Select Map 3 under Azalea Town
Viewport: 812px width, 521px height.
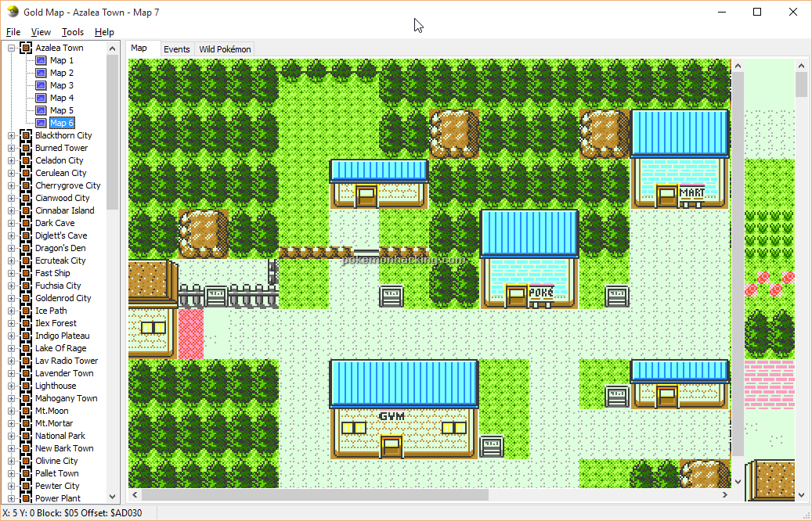coord(62,85)
